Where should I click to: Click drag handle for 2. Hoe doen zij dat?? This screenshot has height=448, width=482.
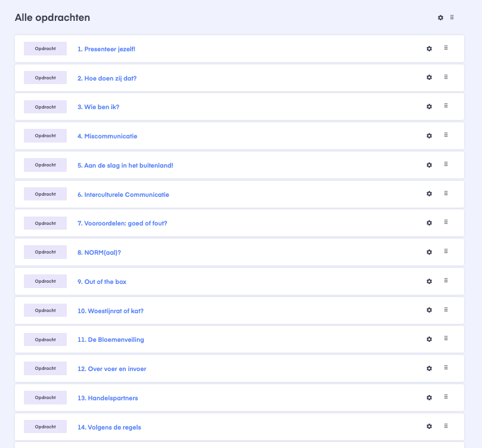click(x=446, y=77)
